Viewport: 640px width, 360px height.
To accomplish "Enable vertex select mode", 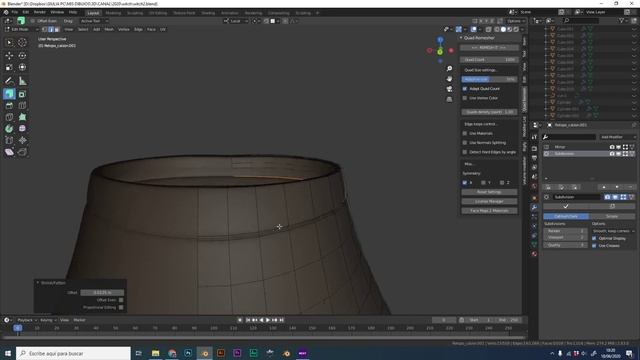I will point(44,29).
